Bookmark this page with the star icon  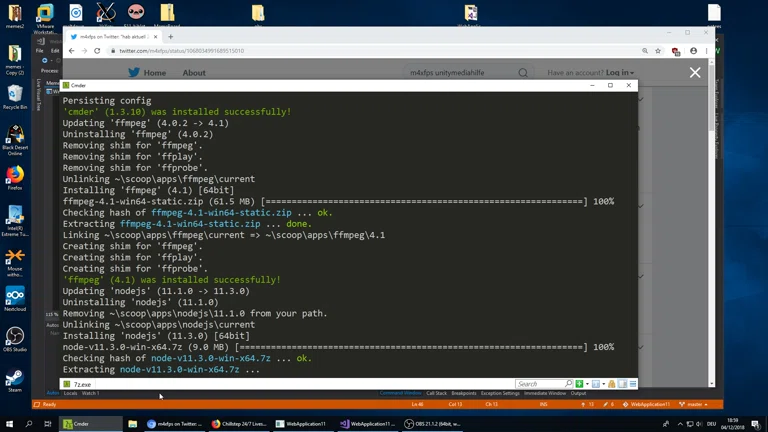658,51
